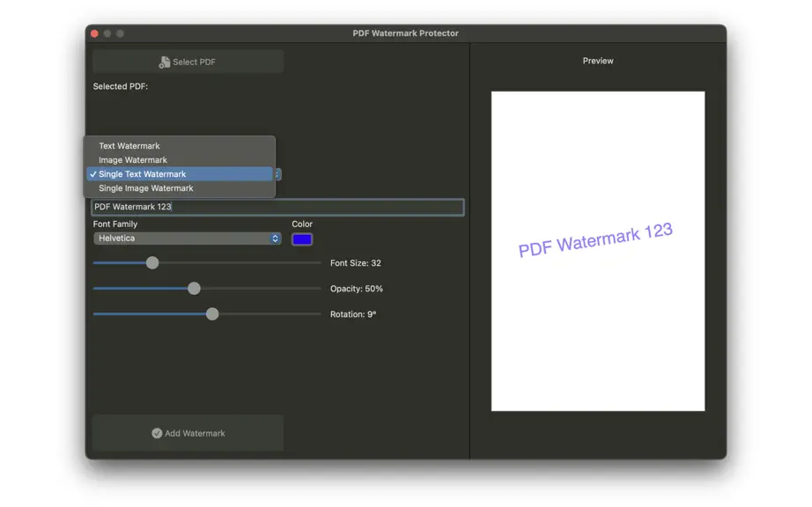The image size is (812, 507).
Task: Click the Opacity: 50% label
Action: pos(357,289)
